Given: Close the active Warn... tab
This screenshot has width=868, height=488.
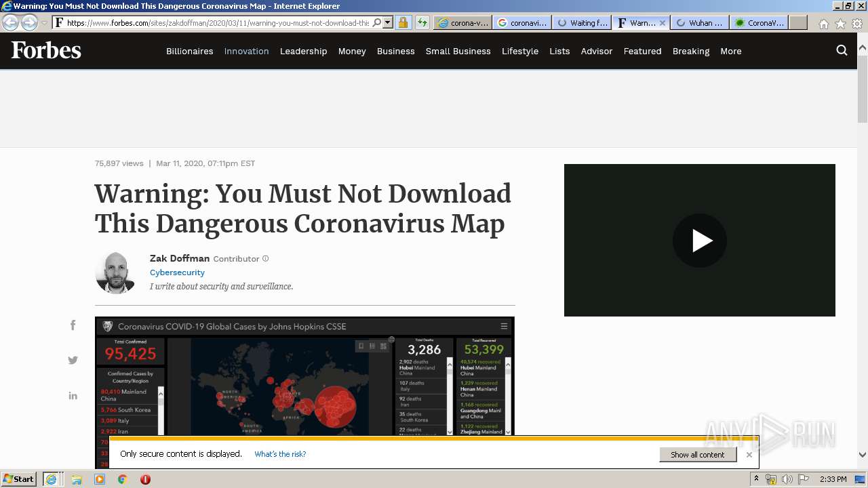Looking at the screenshot, I should (663, 22).
